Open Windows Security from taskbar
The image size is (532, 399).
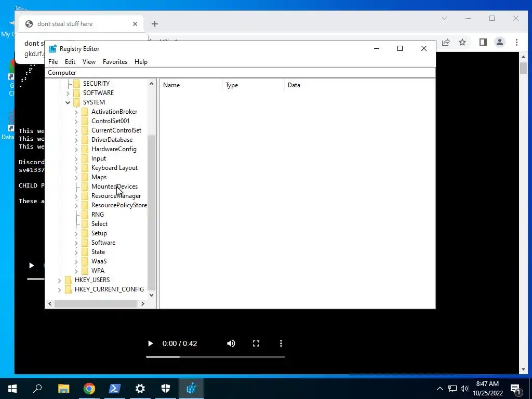pyautogui.click(x=166, y=389)
